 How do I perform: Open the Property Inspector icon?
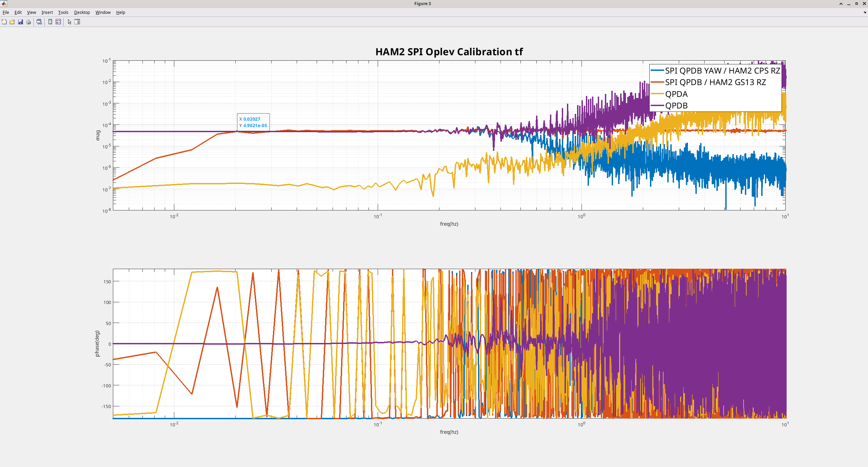(x=77, y=22)
